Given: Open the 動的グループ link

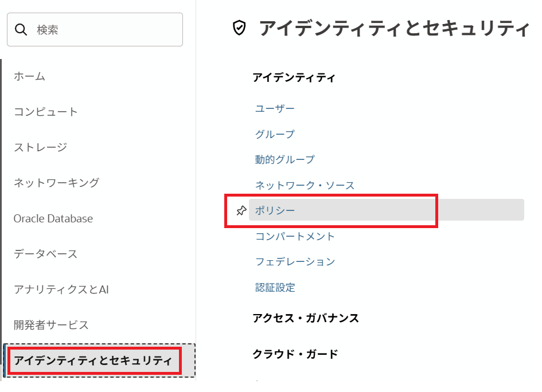Looking at the screenshot, I should coord(285,159).
